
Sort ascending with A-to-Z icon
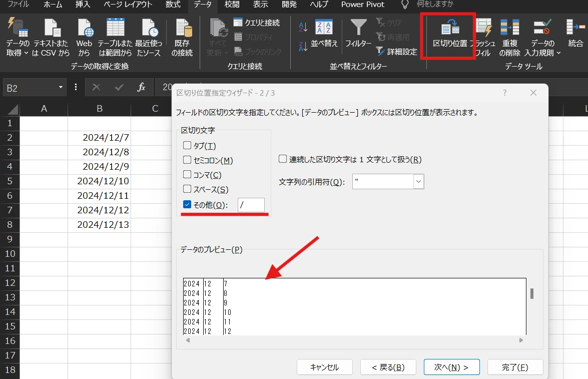click(303, 27)
